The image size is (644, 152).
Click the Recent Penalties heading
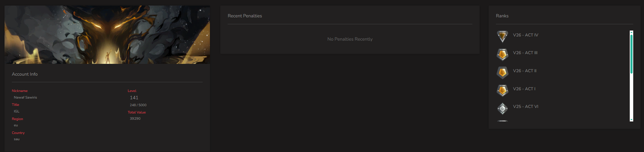point(245,16)
